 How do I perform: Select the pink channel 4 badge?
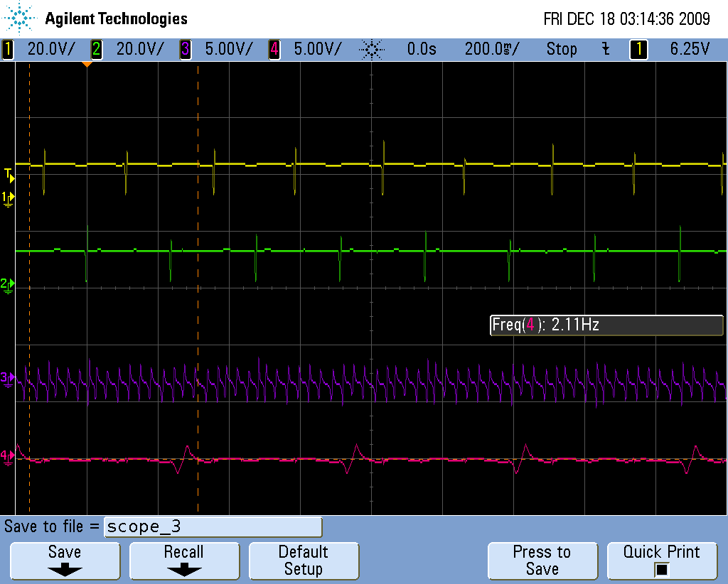[274, 50]
